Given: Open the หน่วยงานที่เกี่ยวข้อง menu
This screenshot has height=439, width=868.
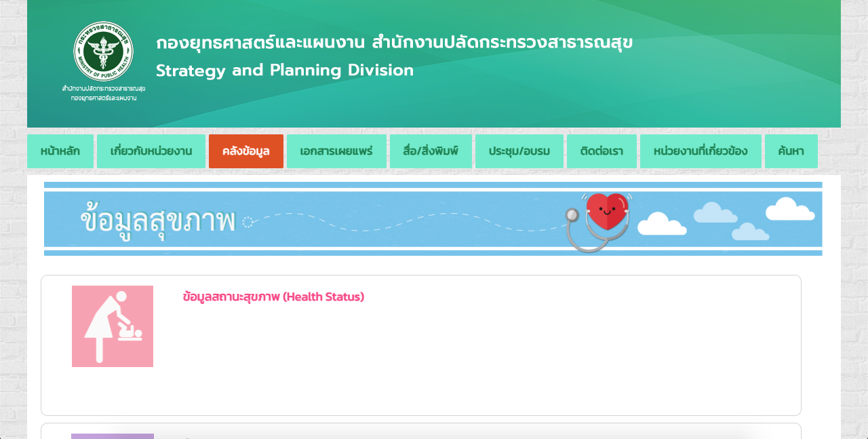Looking at the screenshot, I should tap(701, 151).
